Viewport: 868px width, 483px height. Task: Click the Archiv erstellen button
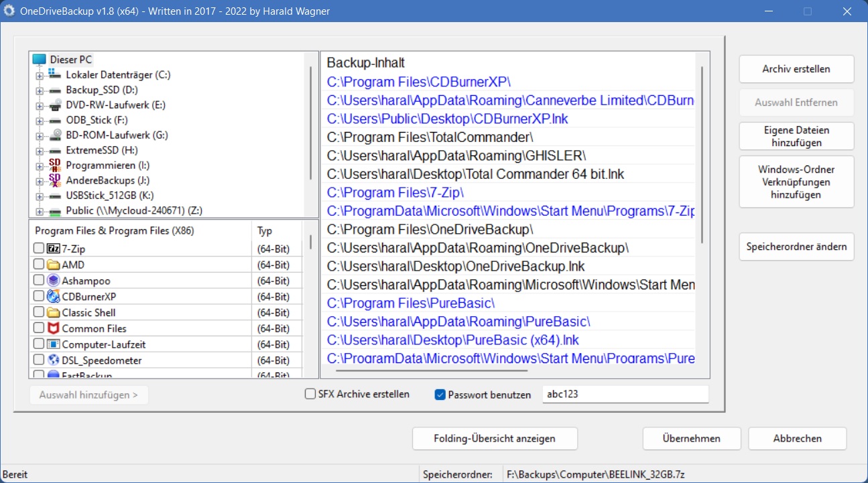796,69
